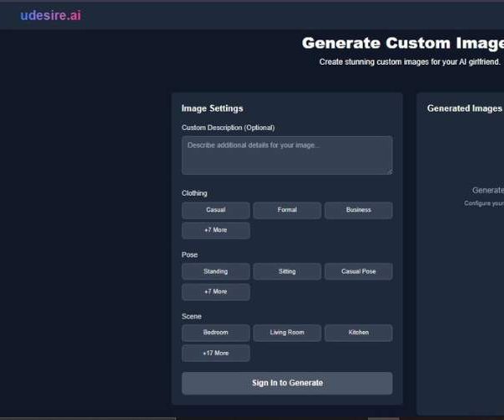Pick the Casual Pose option
504x420 pixels.
click(x=358, y=271)
